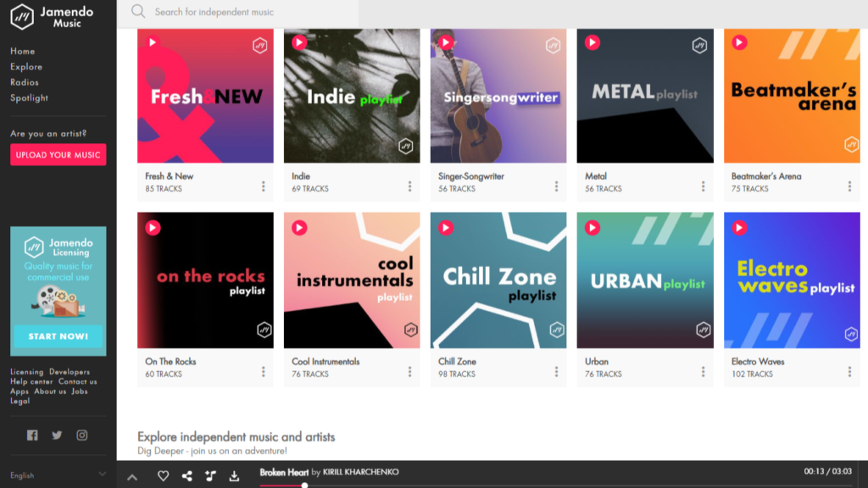
Task: Expand the English language selector
Action: [58, 474]
